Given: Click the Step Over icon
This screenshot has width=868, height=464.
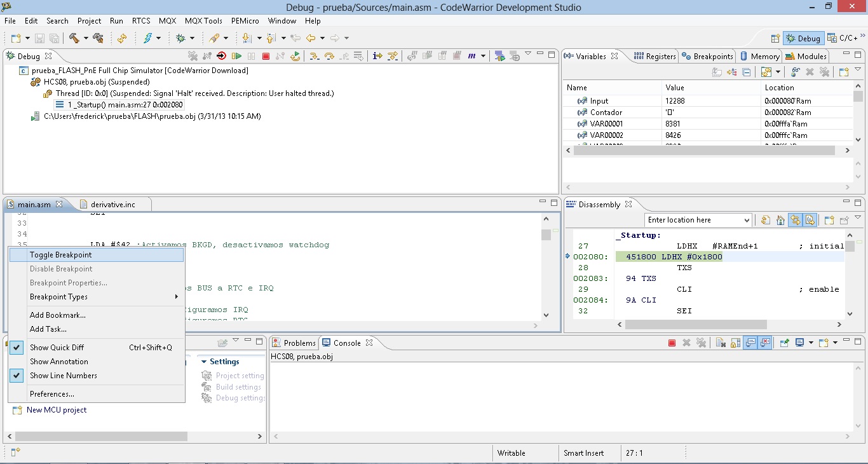Looking at the screenshot, I should tap(329, 57).
